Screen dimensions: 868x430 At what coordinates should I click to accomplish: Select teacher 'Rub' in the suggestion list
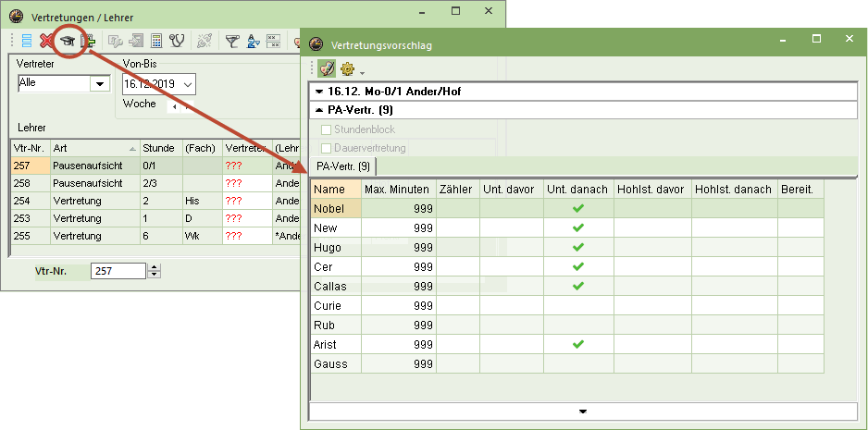pyautogui.click(x=336, y=325)
